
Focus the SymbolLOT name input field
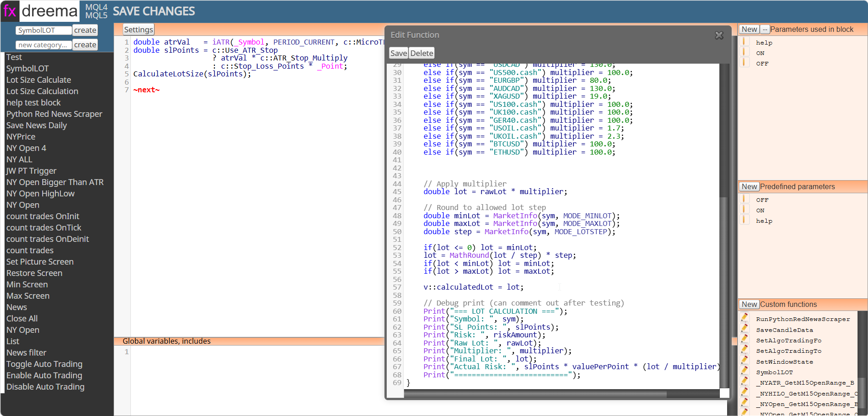click(44, 30)
